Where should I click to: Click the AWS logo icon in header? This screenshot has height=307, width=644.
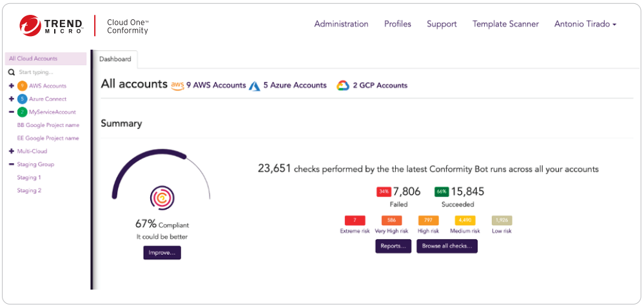click(x=177, y=86)
